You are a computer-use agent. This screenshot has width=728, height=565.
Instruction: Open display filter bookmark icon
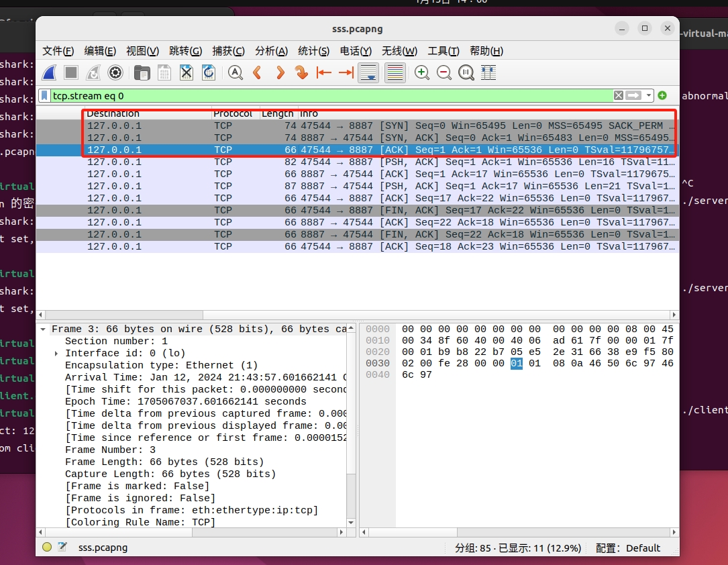(x=44, y=96)
